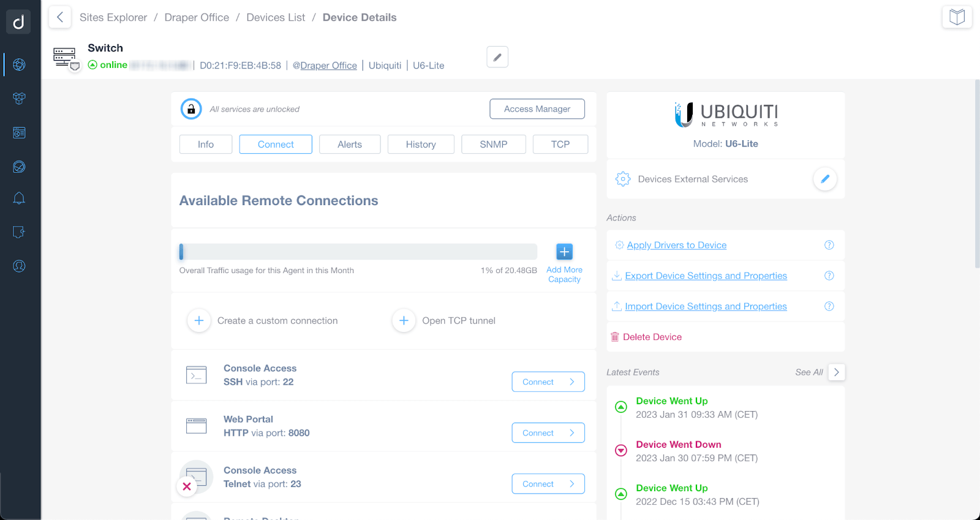Screen dimensions: 980x520
Task: Open the globe Sites Explorer sidebar icon
Action: point(19,64)
